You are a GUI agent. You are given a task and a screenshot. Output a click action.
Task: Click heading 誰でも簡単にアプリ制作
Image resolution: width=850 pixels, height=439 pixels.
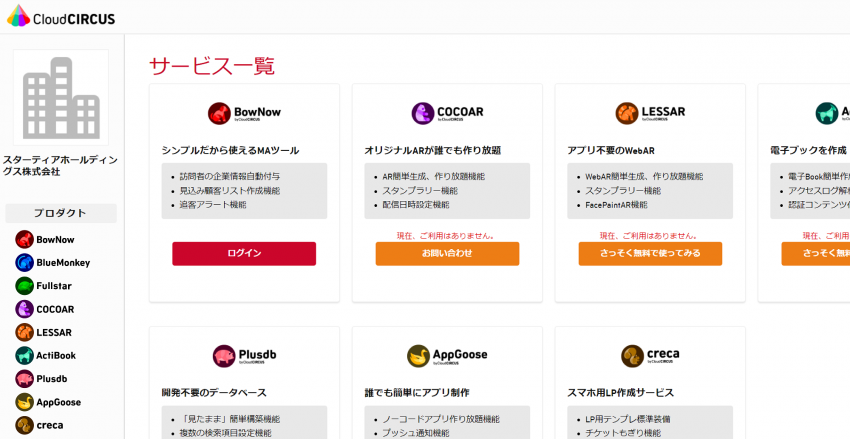(417, 393)
